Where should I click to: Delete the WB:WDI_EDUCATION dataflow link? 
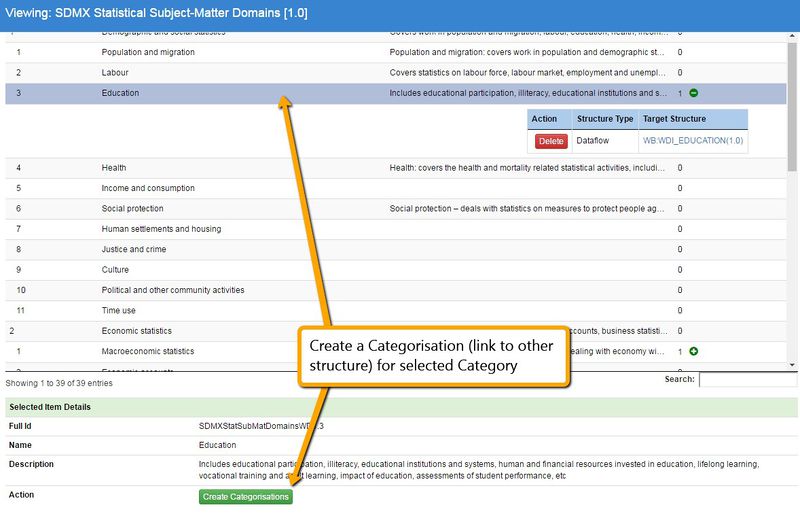point(551,142)
